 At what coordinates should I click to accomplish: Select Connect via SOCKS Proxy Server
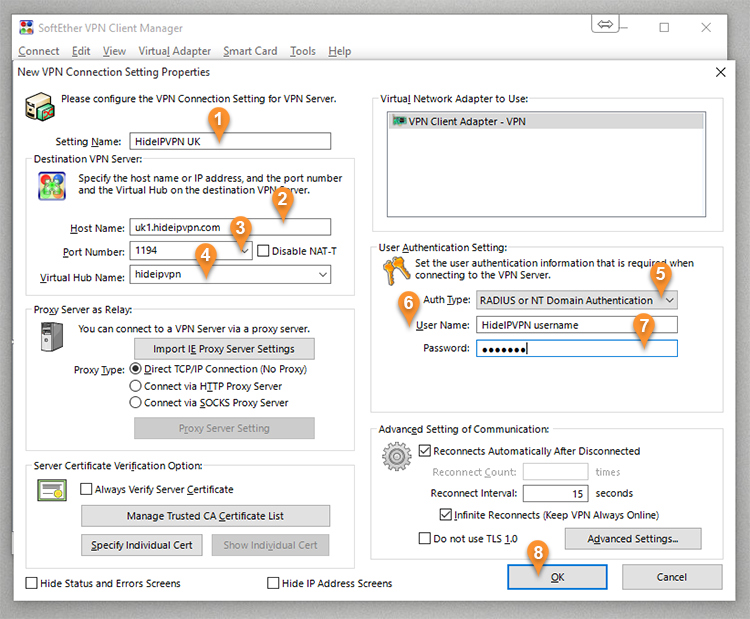pyautogui.click(x=135, y=402)
